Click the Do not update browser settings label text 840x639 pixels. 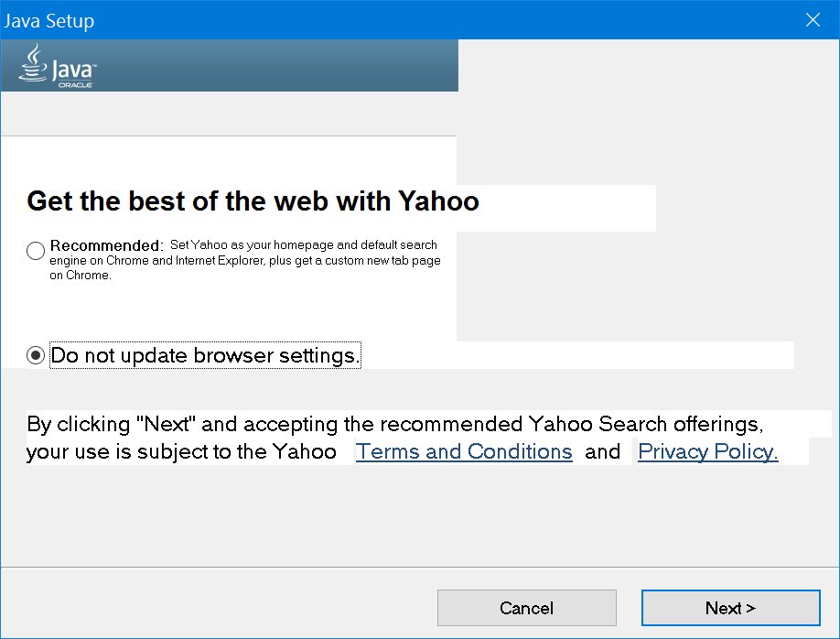pyautogui.click(x=205, y=355)
